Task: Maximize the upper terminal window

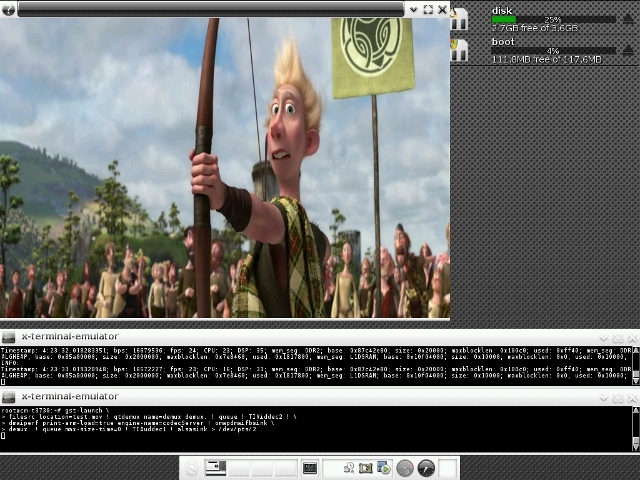Action: (x=618, y=338)
